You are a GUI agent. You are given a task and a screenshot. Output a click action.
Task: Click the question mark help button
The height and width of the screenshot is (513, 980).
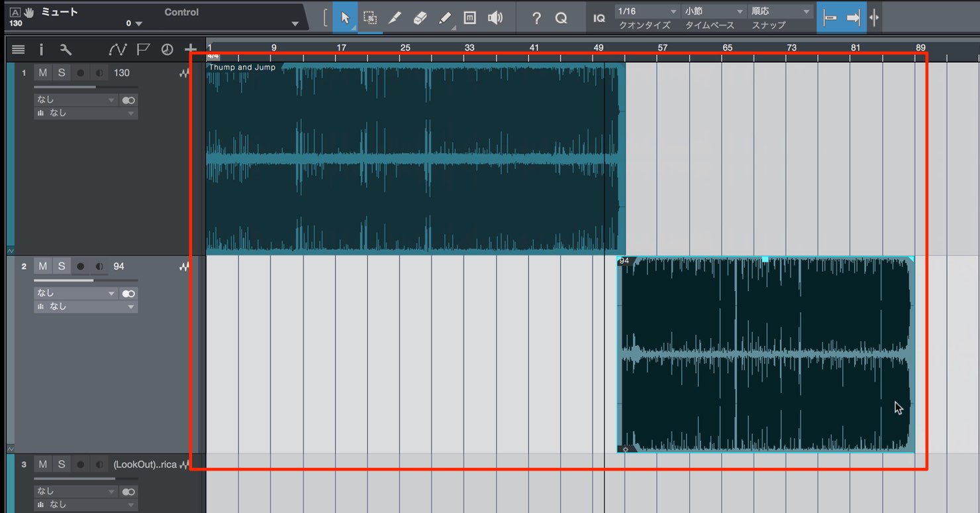click(x=536, y=19)
